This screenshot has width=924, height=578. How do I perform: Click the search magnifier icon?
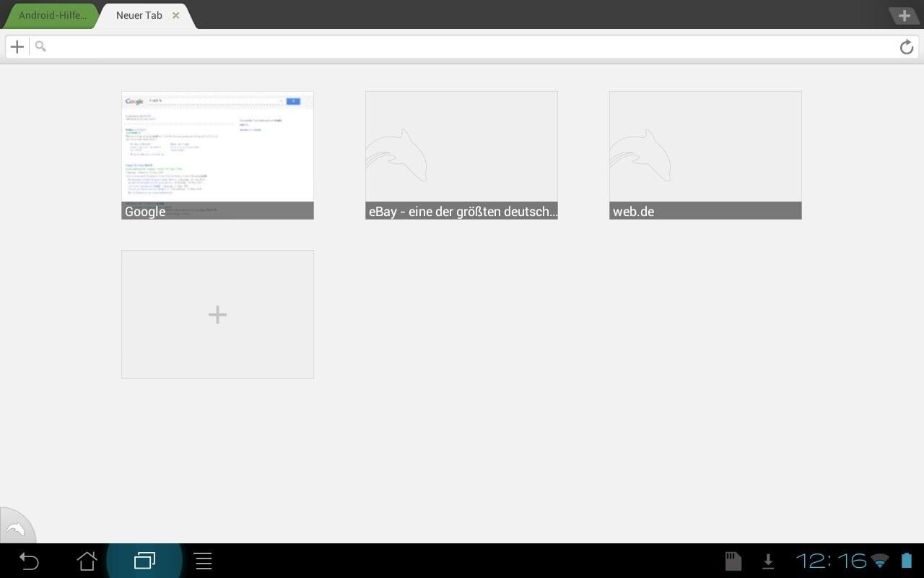click(x=40, y=46)
